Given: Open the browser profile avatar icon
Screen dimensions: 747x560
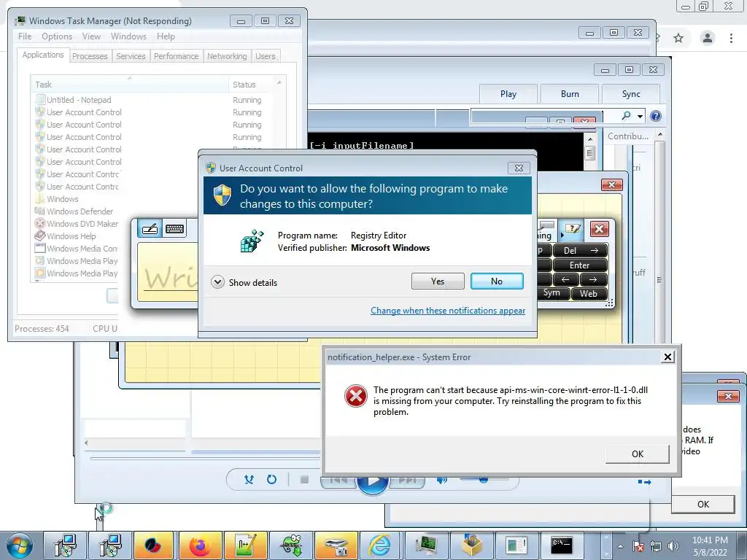Looking at the screenshot, I should click(708, 38).
